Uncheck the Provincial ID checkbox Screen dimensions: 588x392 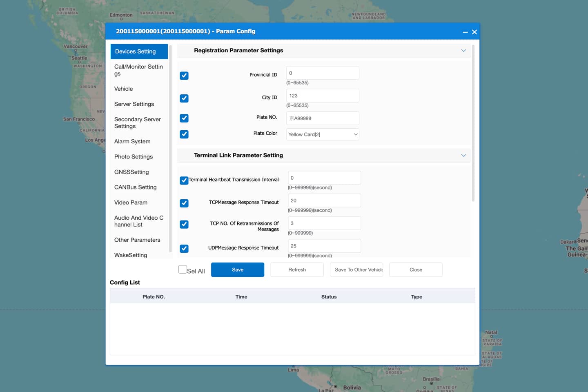pos(184,76)
